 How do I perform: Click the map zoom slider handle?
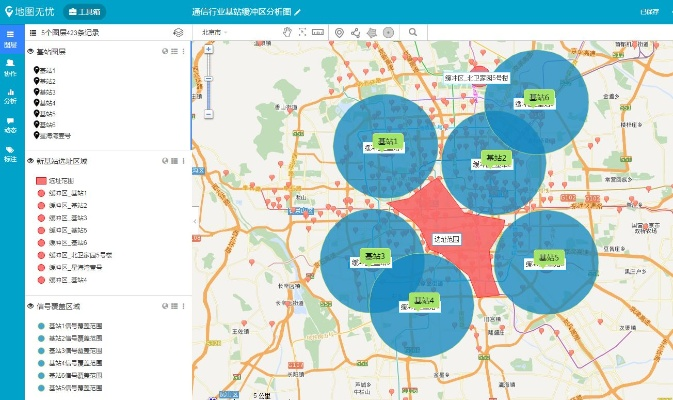[209, 80]
